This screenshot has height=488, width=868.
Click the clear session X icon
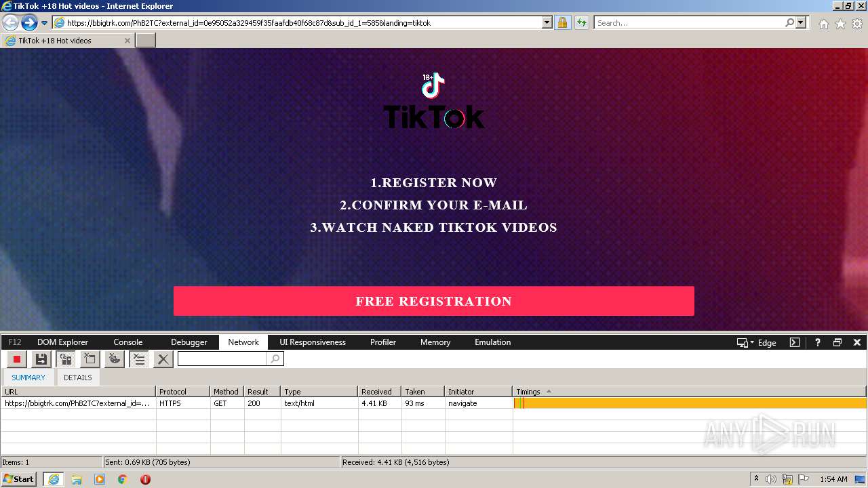coord(163,359)
